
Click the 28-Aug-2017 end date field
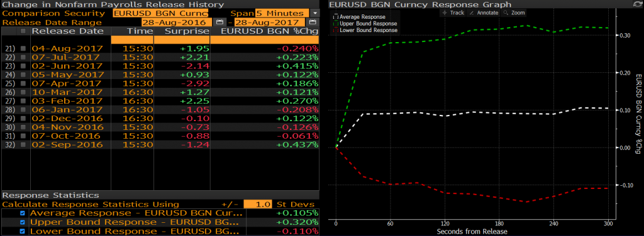(269, 22)
